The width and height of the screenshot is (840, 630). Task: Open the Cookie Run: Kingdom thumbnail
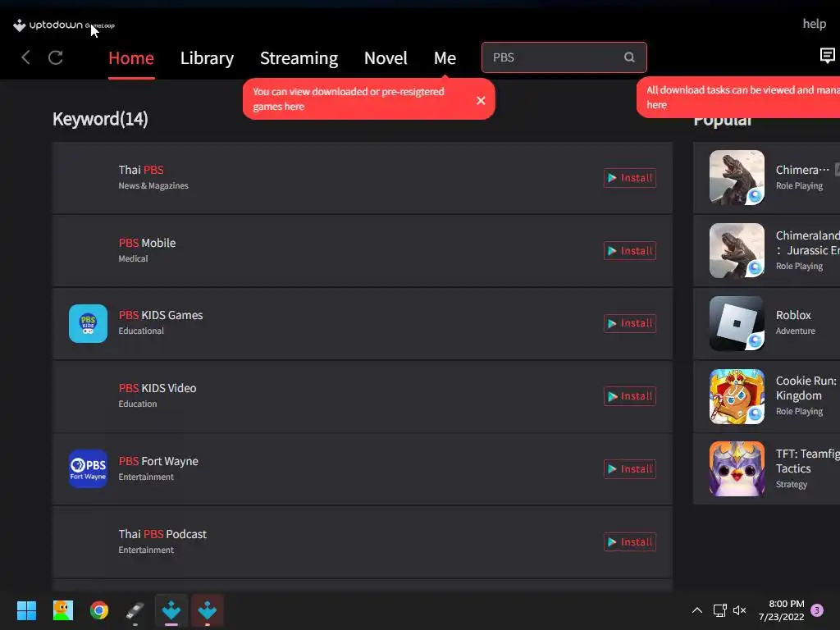[737, 396]
